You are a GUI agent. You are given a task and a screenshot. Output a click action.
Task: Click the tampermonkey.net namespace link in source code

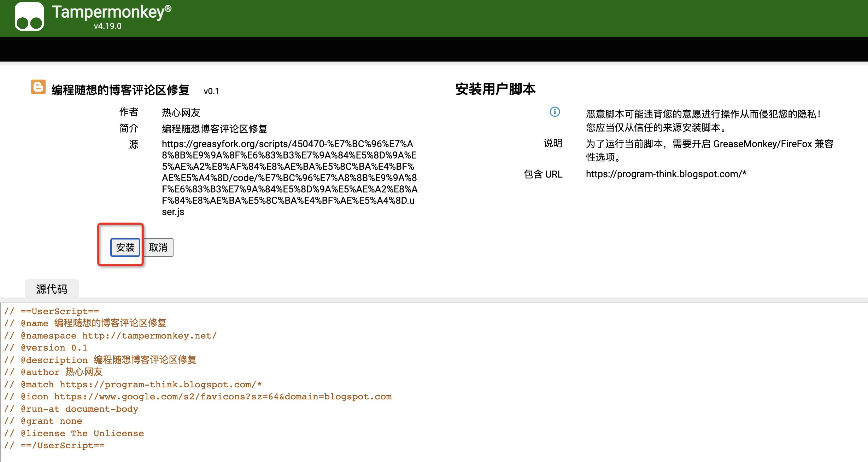pyautogui.click(x=150, y=335)
